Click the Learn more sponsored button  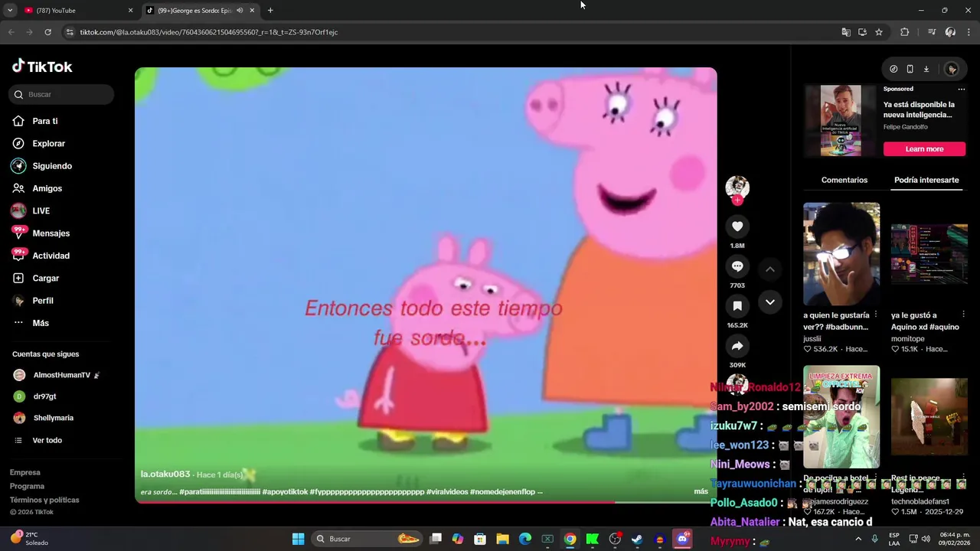(924, 149)
